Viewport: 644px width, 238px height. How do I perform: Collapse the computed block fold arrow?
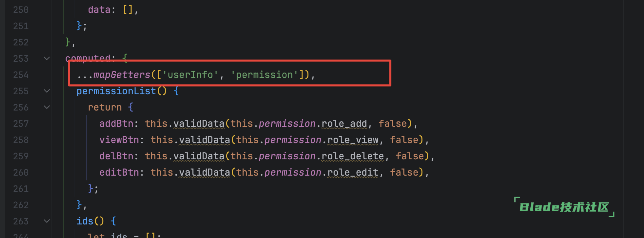coord(47,58)
